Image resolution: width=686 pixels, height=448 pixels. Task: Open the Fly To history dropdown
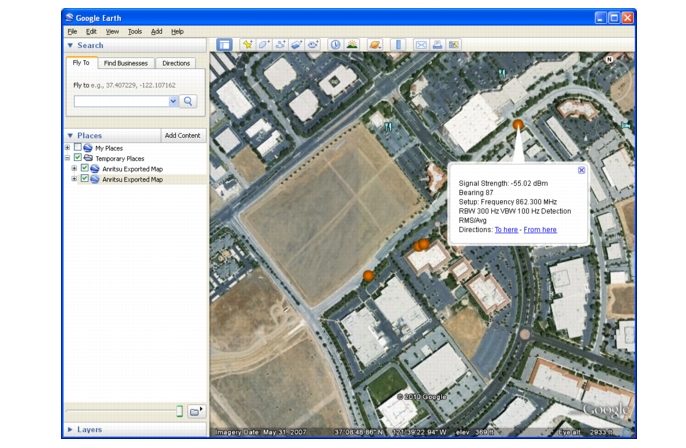[173, 101]
